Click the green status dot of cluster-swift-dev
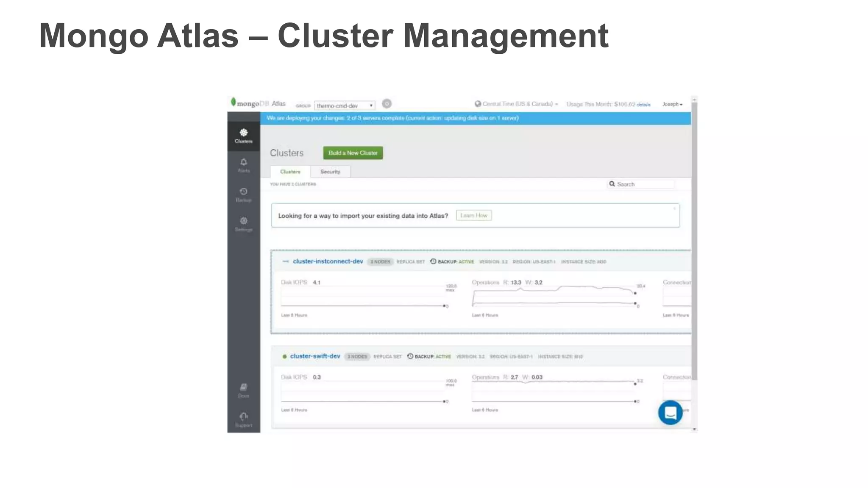The width and height of the screenshot is (868, 488). tap(285, 357)
